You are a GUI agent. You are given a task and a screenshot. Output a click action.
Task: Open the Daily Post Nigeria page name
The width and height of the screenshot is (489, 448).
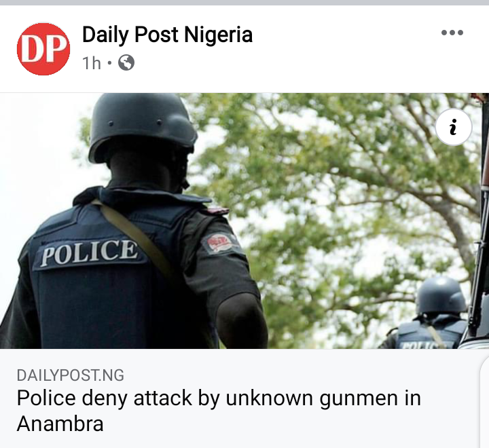click(x=167, y=35)
